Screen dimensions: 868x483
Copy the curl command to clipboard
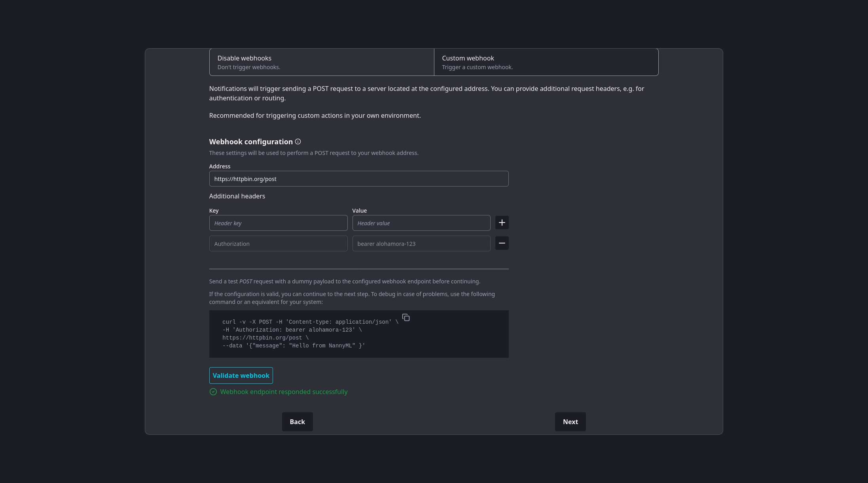pyautogui.click(x=406, y=318)
